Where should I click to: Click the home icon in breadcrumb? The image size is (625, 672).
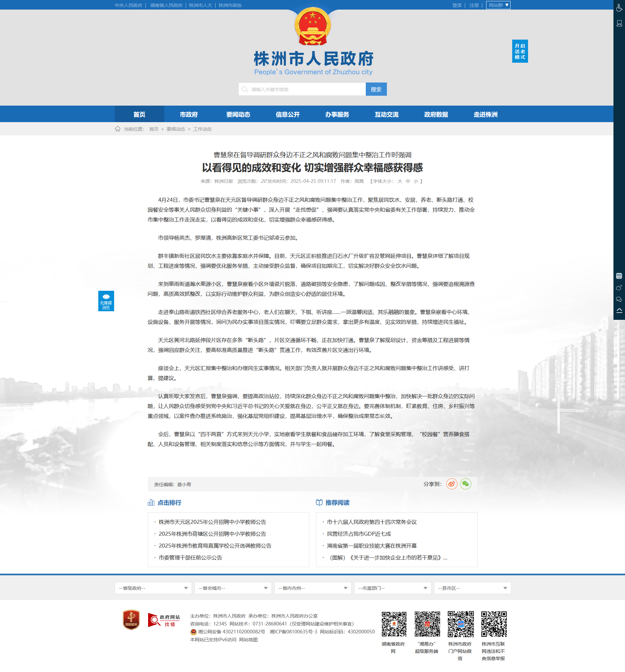(x=117, y=129)
